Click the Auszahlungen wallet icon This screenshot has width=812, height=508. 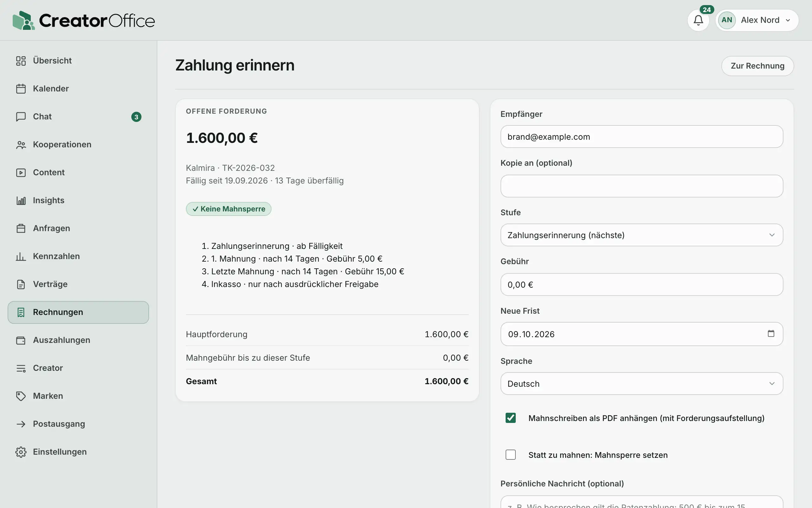point(21,340)
